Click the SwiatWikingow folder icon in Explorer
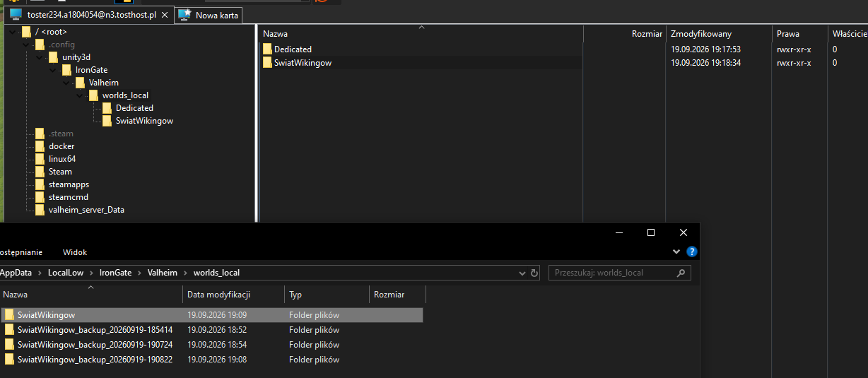This screenshot has height=378, width=868. click(x=9, y=315)
